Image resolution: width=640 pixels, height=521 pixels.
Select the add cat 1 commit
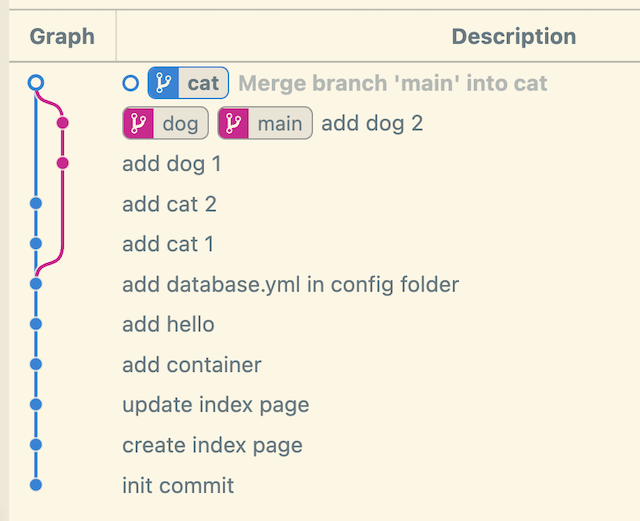tap(168, 244)
